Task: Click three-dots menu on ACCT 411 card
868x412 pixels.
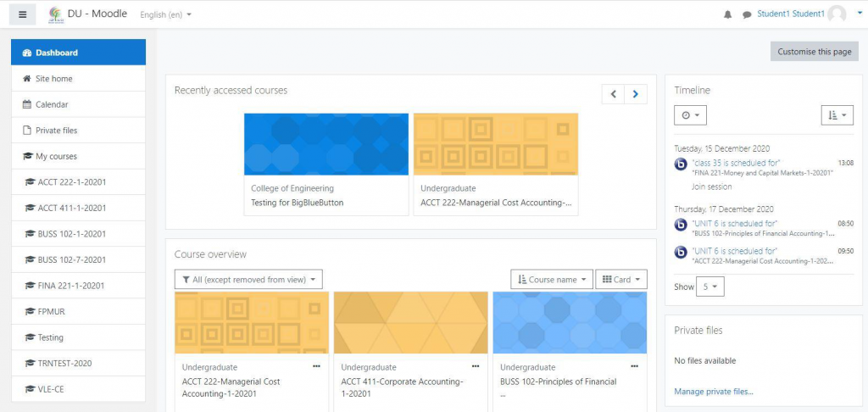Action: tap(476, 366)
